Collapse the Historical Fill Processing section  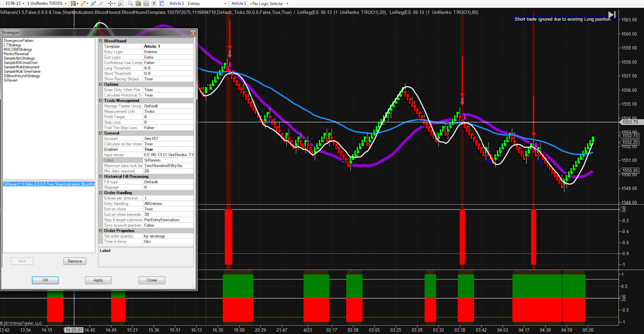coord(101,176)
